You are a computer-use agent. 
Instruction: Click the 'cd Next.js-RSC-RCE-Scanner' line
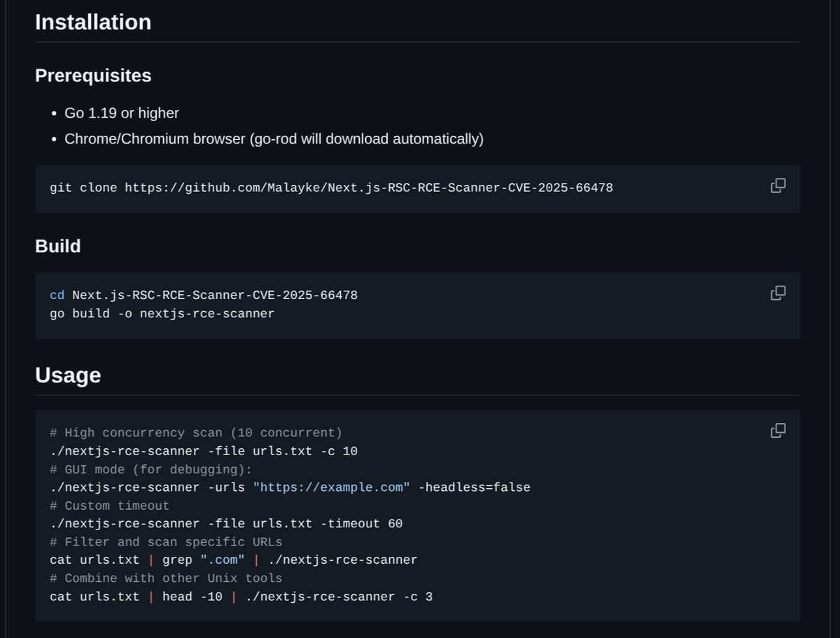tap(204, 296)
